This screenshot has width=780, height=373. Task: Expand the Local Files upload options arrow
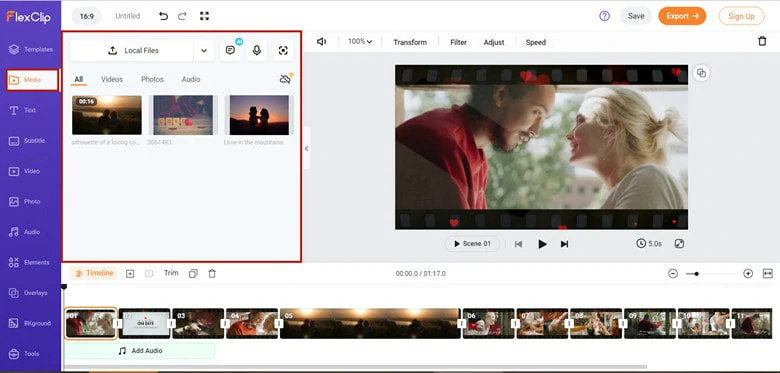[x=203, y=50]
